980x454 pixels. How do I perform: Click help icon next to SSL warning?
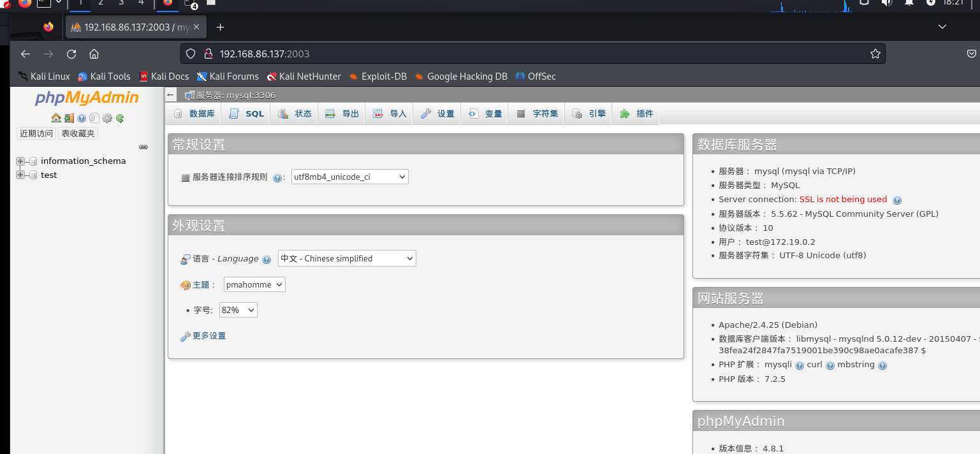897,200
